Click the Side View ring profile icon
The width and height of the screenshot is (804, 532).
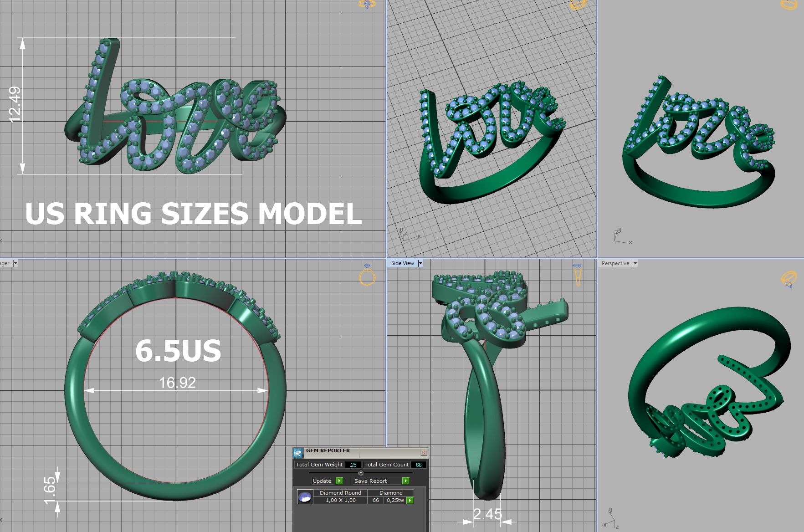coord(577,275)
